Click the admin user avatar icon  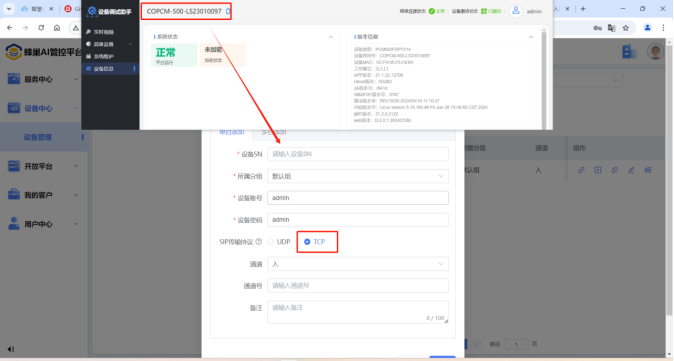515,11
